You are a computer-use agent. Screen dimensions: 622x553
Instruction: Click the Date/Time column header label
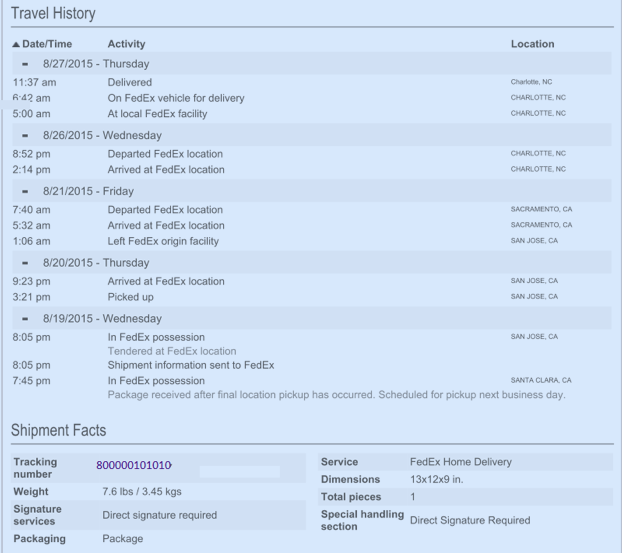(x=47, y=44)
